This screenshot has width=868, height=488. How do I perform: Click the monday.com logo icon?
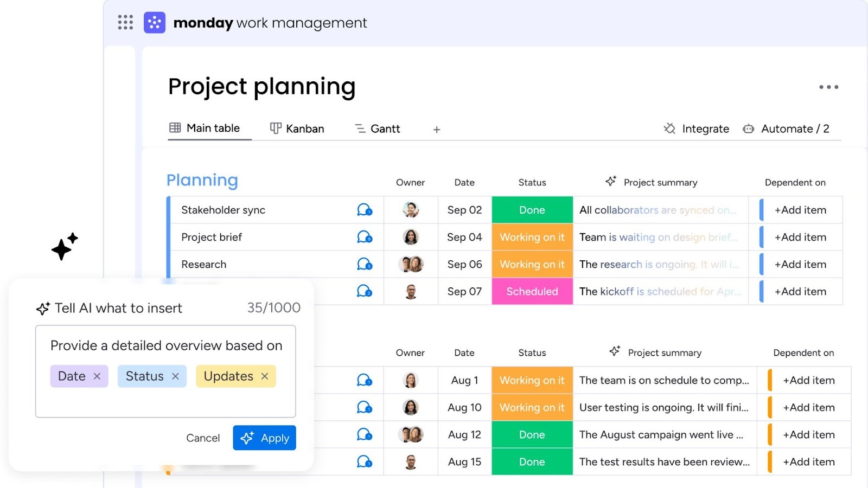pyautogui.click(x=154, y=22)
